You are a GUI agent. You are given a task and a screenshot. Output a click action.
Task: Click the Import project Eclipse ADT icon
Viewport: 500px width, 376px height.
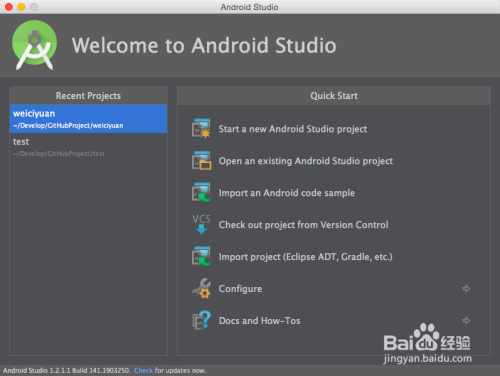click(201, 256)
